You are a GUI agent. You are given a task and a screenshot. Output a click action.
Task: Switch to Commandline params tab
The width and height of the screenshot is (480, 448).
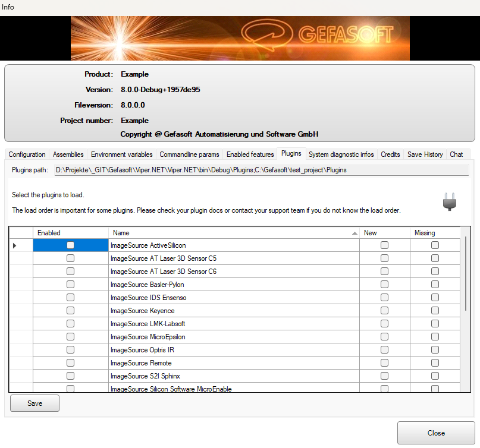[x=190, y=154]
